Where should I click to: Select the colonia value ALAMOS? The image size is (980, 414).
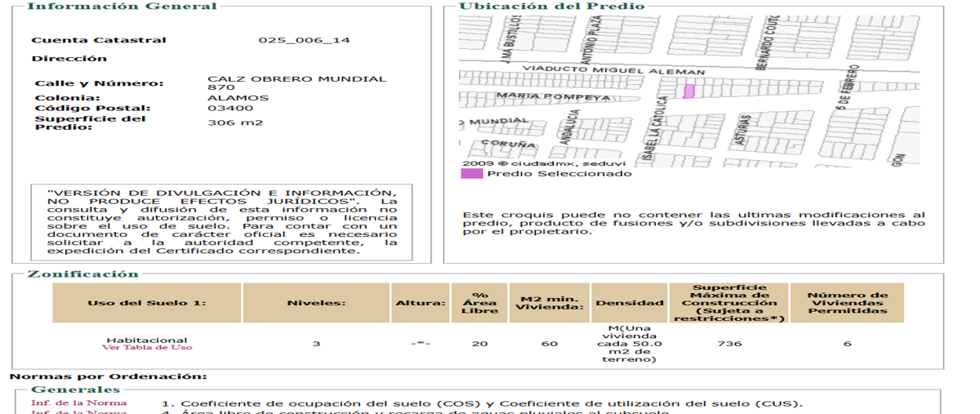[238, 98]
